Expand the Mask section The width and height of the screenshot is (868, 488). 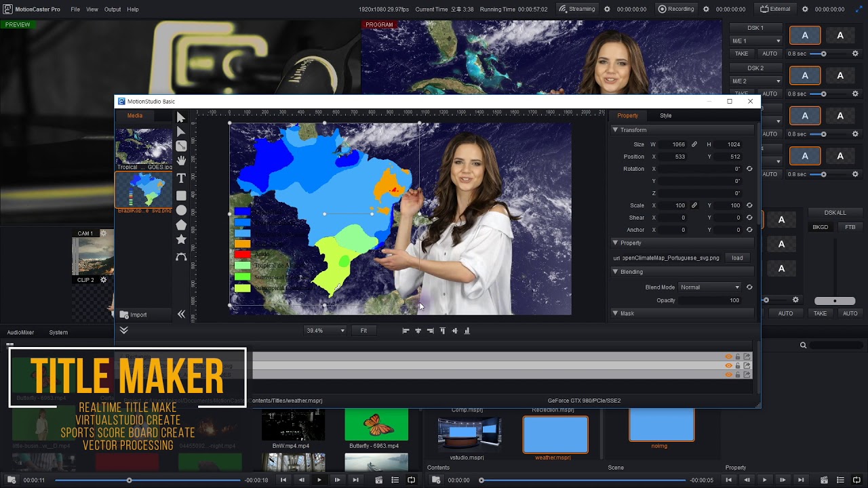click(x=616, y=313)
